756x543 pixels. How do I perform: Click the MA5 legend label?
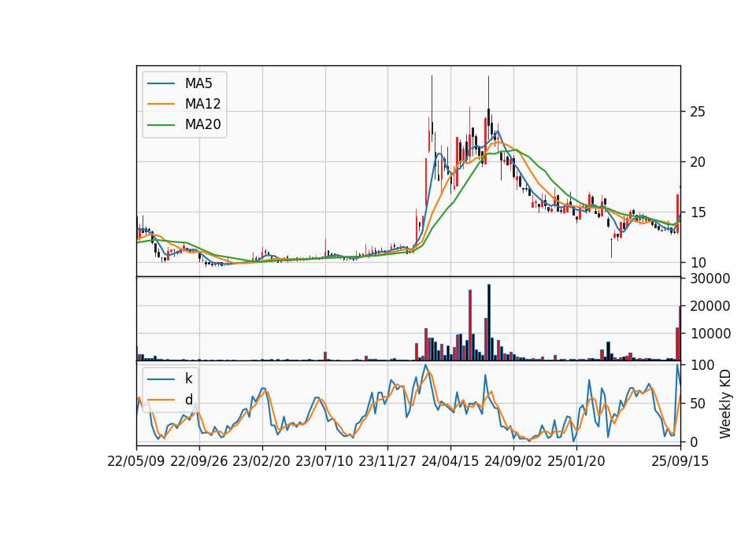(198, 83)
